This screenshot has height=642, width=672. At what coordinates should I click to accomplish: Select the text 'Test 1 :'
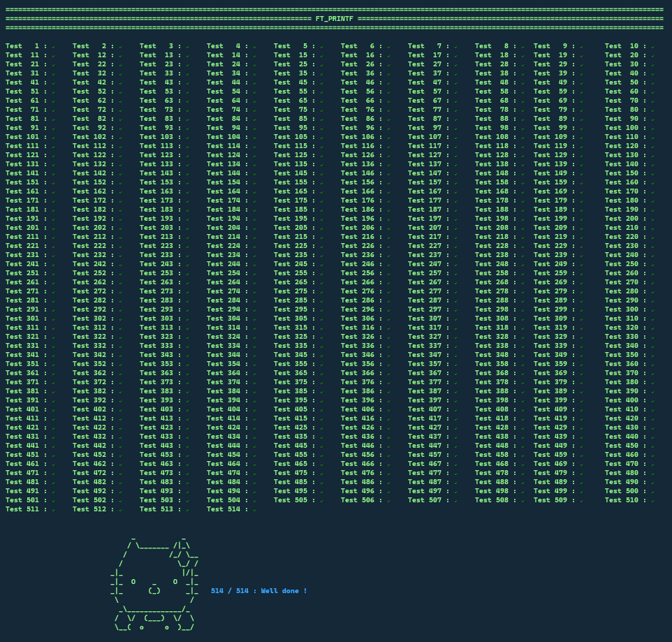(x=26, y=46)
